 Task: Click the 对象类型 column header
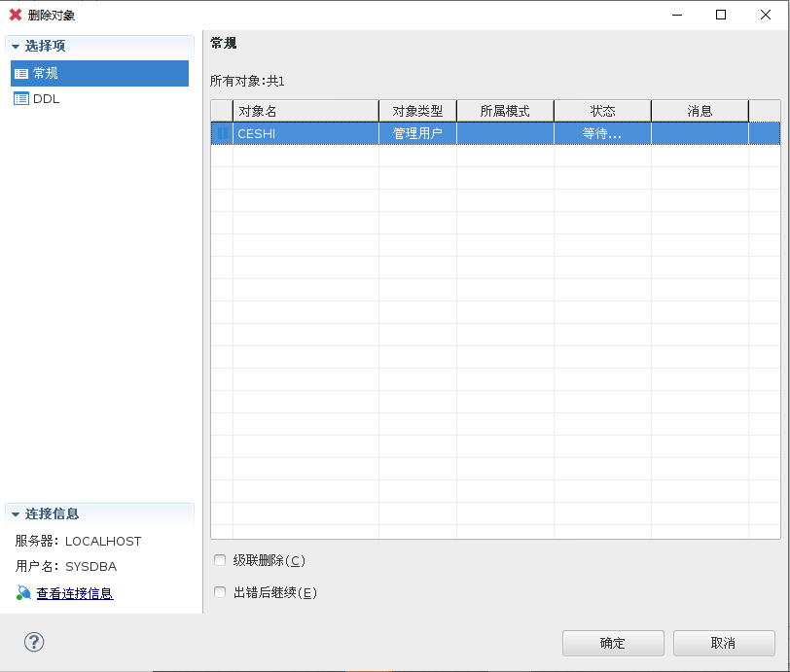[417, 111]
